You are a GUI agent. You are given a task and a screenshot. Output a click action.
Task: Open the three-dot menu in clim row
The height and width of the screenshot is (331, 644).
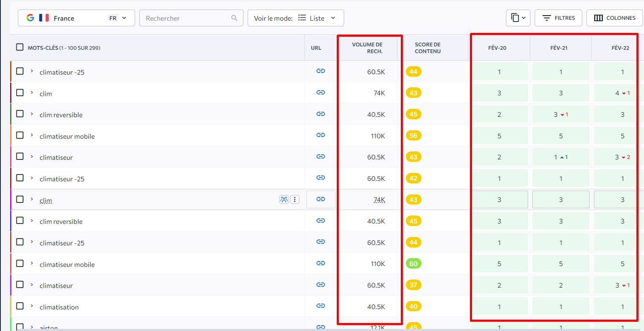pyautogui.click(x=295, y=199)
